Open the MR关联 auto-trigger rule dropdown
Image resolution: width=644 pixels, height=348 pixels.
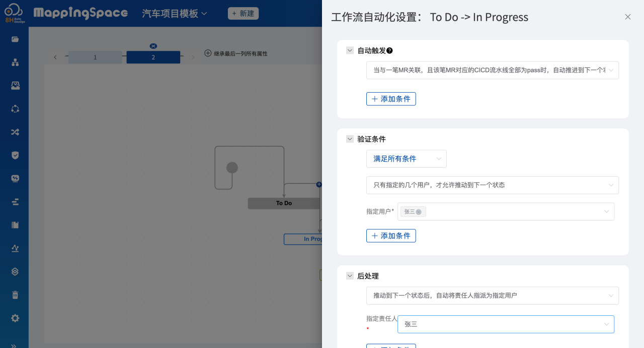point(493,71)
